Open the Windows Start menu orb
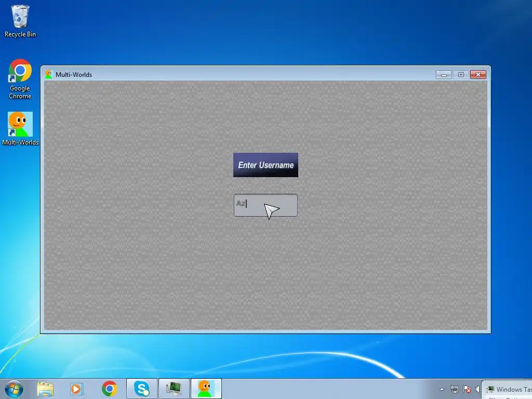 (14, 389)
